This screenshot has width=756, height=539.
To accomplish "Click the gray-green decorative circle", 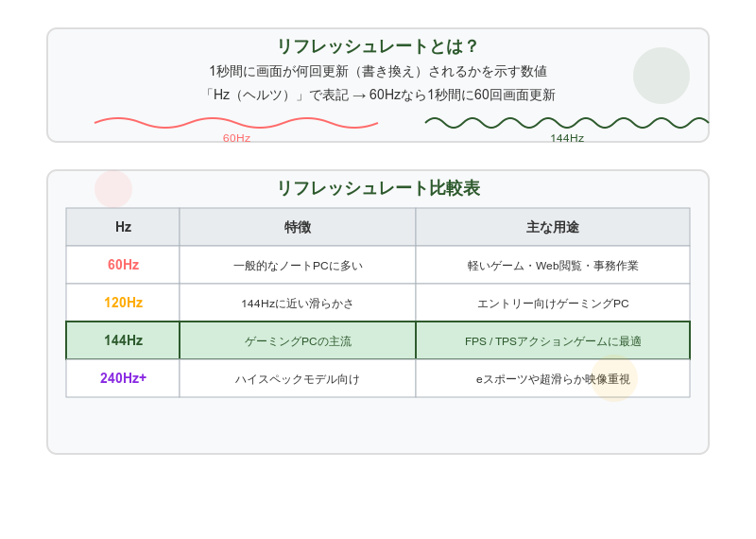I will point(661,76).
